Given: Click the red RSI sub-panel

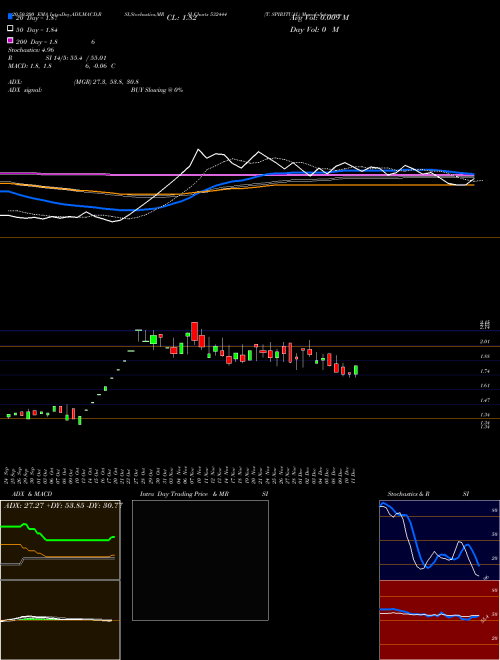Looking at the screenshot, I should tap(439, 620).
